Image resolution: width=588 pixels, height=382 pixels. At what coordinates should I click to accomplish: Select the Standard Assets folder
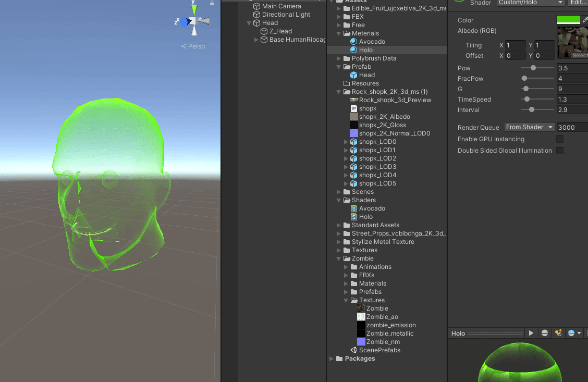375,225
